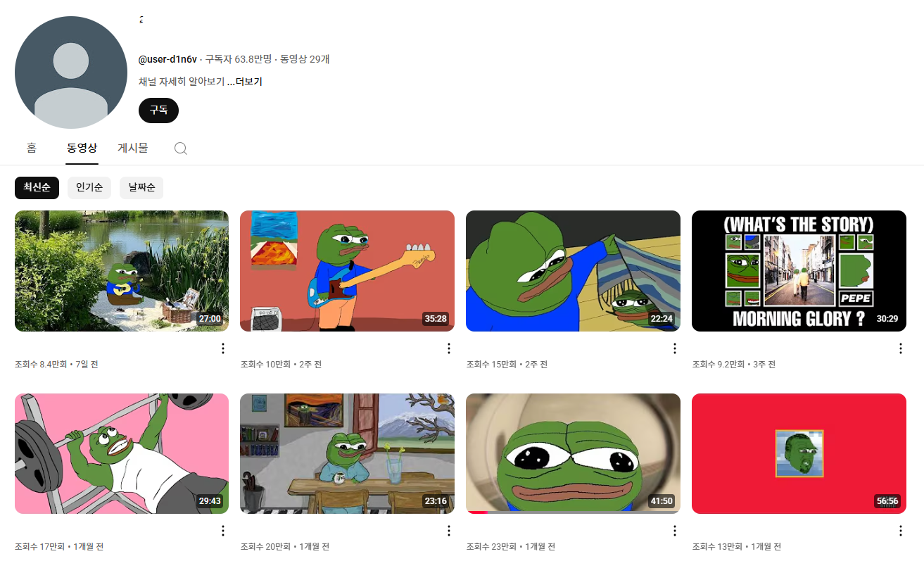The width and height of the screenshot is (924, 561).
Task: Click the 27:00 duration badge
Action: pos(210,319)
